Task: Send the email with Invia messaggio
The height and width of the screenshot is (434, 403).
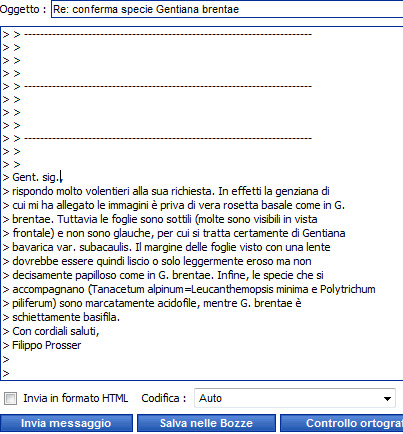Action: tap(66, 423)
